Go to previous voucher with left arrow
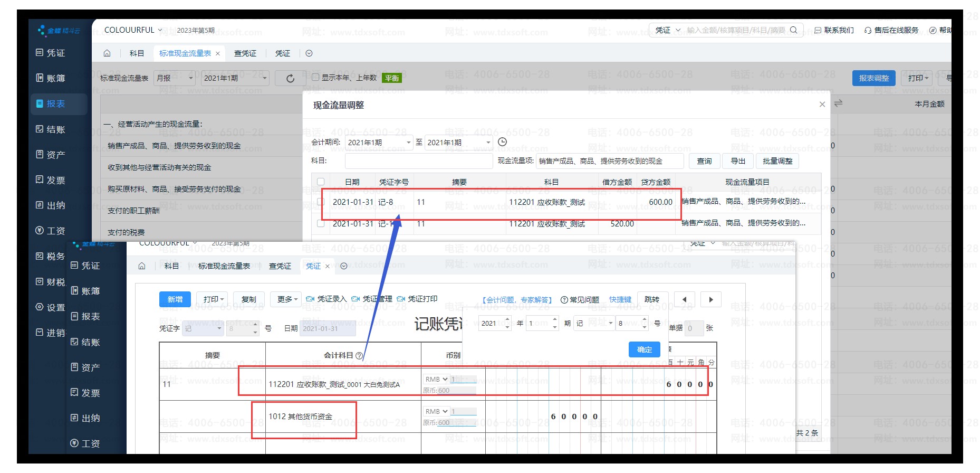 coord(685,300)
